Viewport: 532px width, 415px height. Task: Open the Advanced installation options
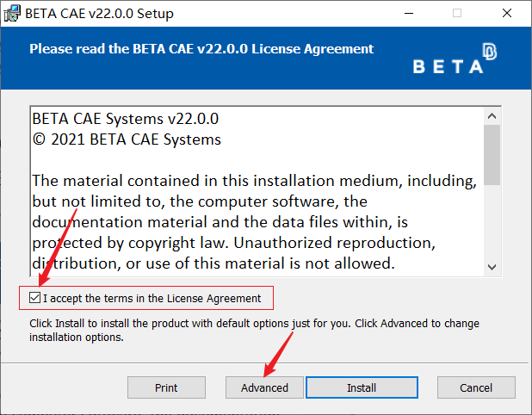click(x=264, y=387)
